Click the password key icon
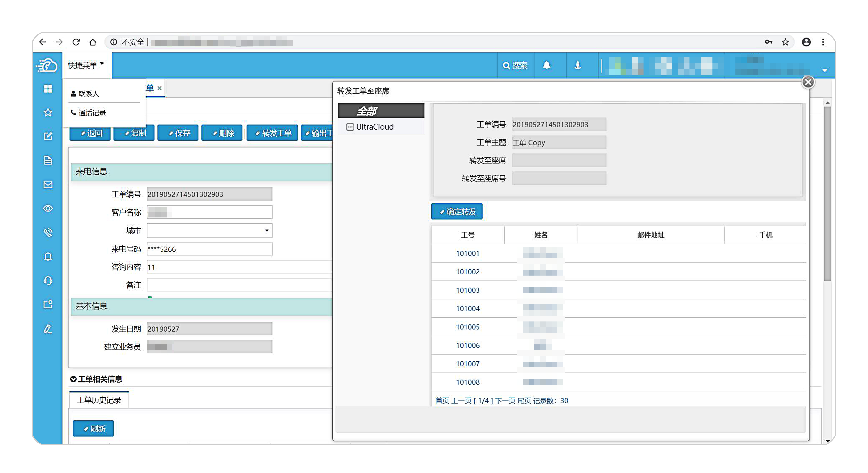Viewport: 868px width, 473px height. [769, 42]
